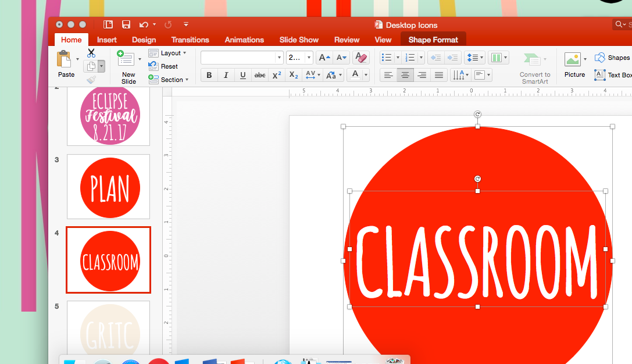This screenshot has width=632, height=364.
Task: Decrease font size
Action: (341, 58)
